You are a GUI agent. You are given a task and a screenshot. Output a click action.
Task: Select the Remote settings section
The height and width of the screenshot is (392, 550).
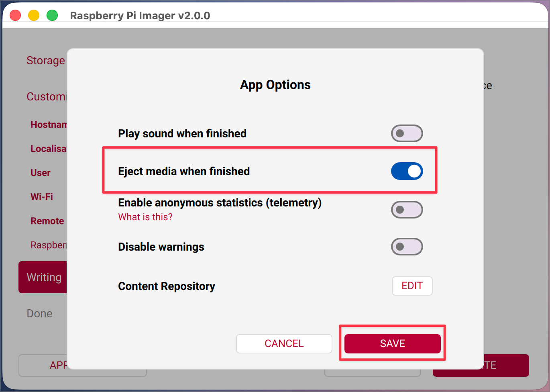[47, 221]
